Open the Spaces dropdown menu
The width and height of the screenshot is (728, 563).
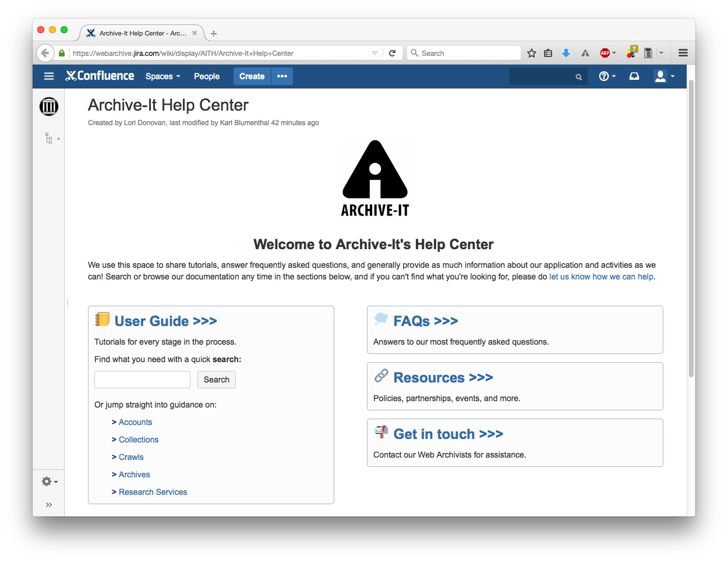[162, 76]
